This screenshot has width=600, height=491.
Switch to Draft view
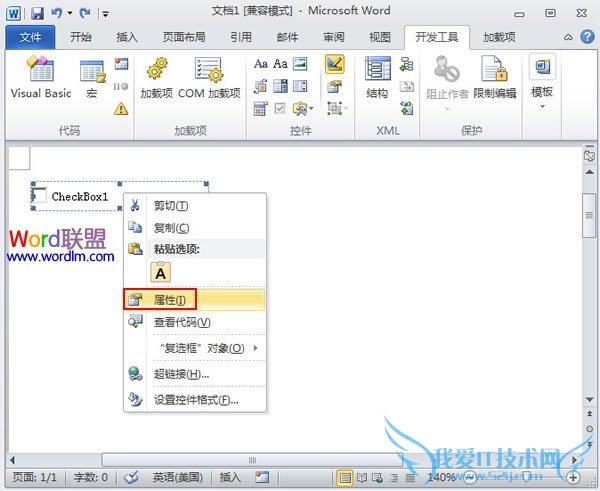coord(410,478)
